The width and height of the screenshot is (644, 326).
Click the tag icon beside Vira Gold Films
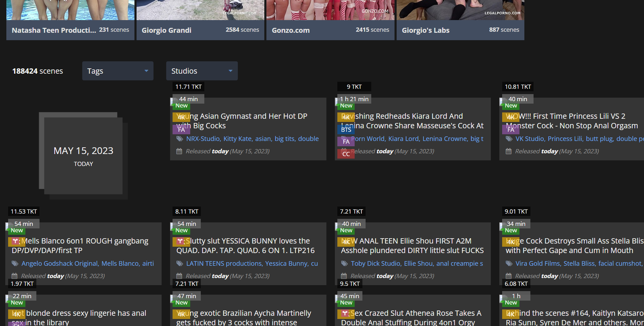click(509, 264)
